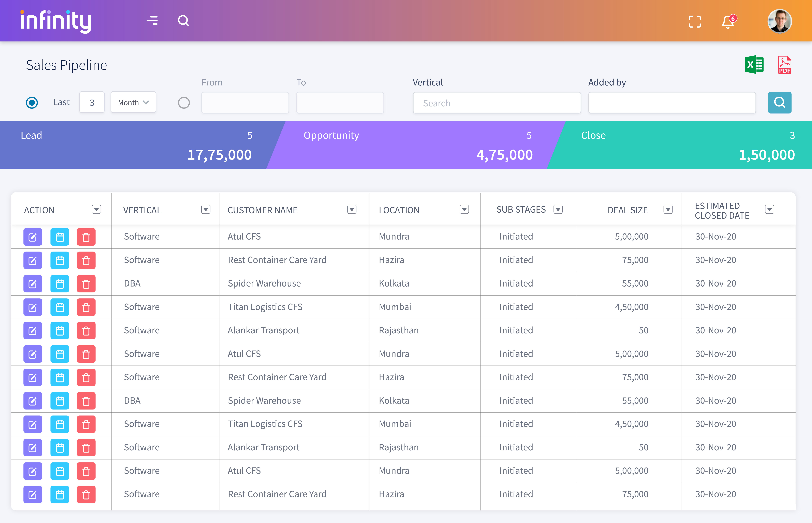This screenshot has width=812, height=523.
Task: Export pipeline to Excel
Action: (754, 65)
